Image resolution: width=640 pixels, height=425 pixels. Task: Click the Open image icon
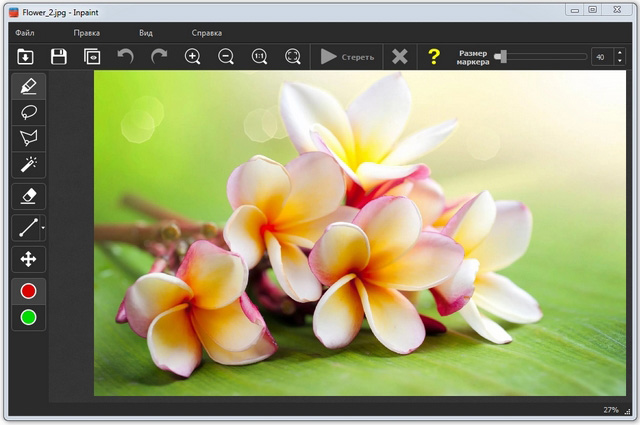pyautogui.click(x=25, y=57)
